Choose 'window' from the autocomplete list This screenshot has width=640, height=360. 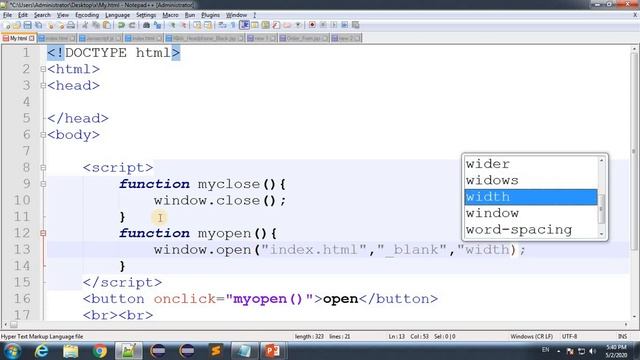click(x=531, y=213)
